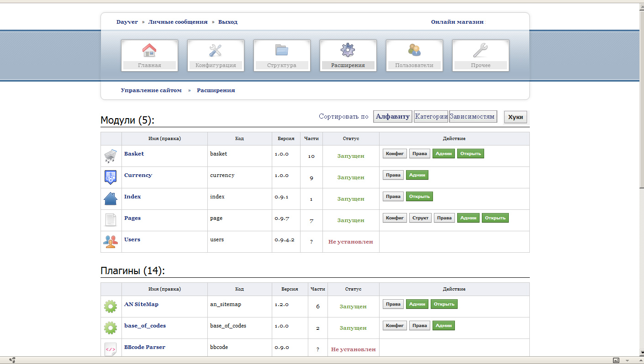The image size is (644, 364).
Task: Click the AN SiteMap gear icon
Action: [x=111, y=307]
